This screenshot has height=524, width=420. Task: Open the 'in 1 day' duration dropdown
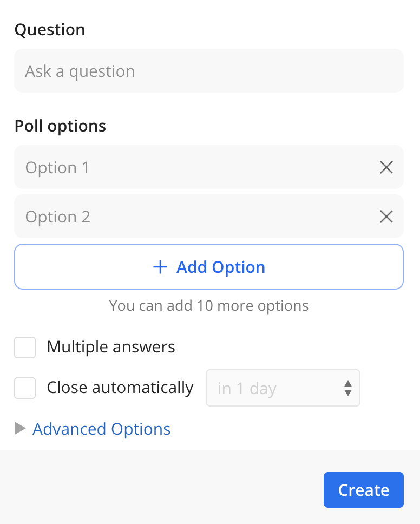click(283, 388)
